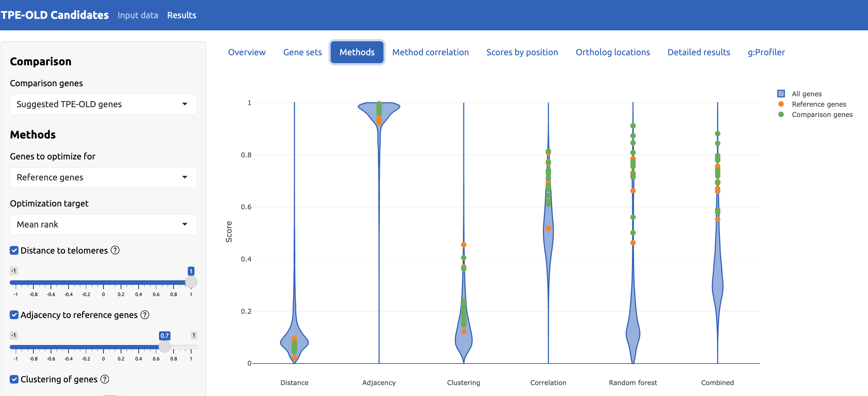Click the Adjacency slider handle at 0.7
The image size is (868, 396).
[x=165, y=346]
